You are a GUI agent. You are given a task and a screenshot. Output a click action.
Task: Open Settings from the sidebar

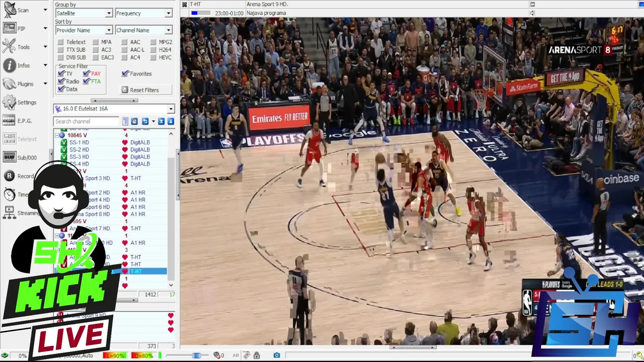(x=19, y=103)
